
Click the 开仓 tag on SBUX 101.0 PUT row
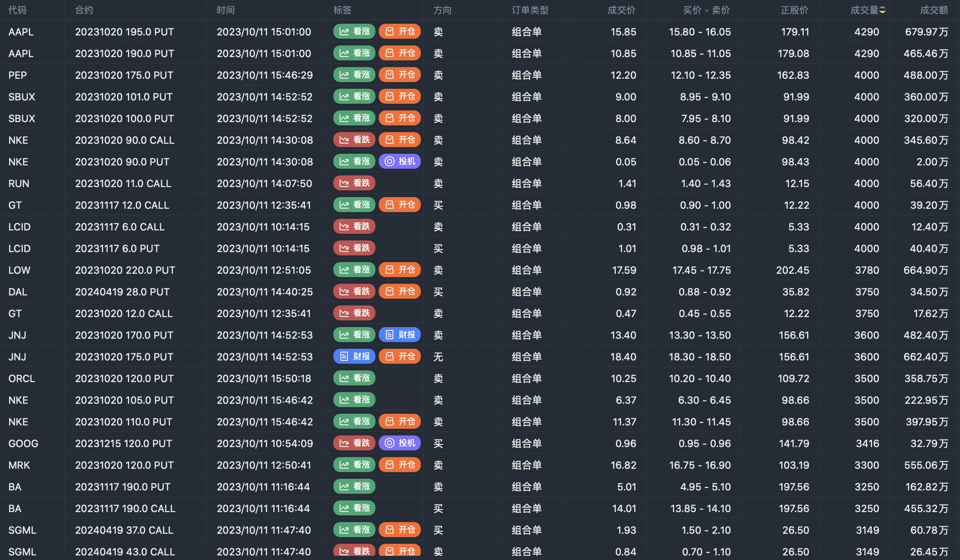coord(400,97)
